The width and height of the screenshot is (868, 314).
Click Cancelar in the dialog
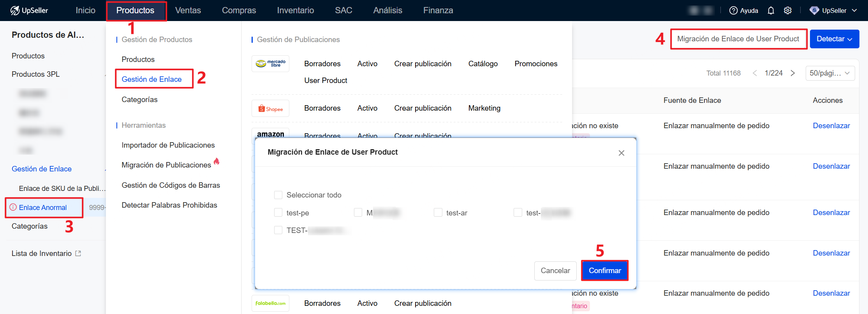(555, 270)
